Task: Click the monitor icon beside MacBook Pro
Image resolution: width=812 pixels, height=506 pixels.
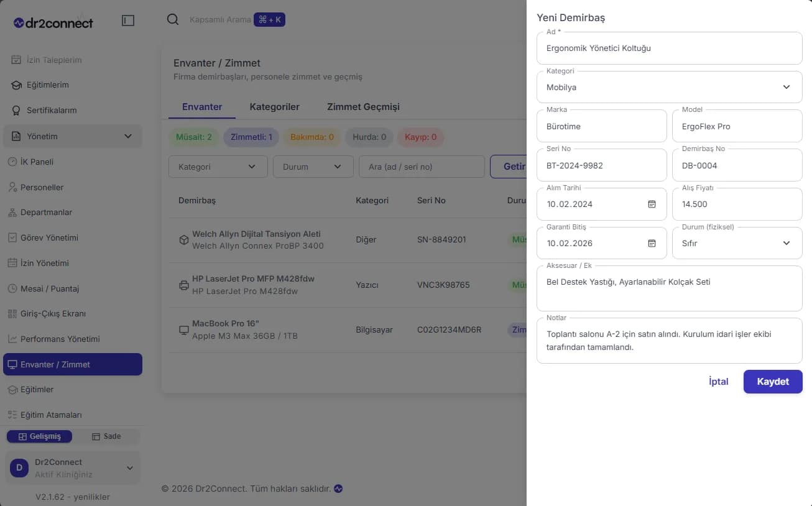Action: (x=183, y=330)
